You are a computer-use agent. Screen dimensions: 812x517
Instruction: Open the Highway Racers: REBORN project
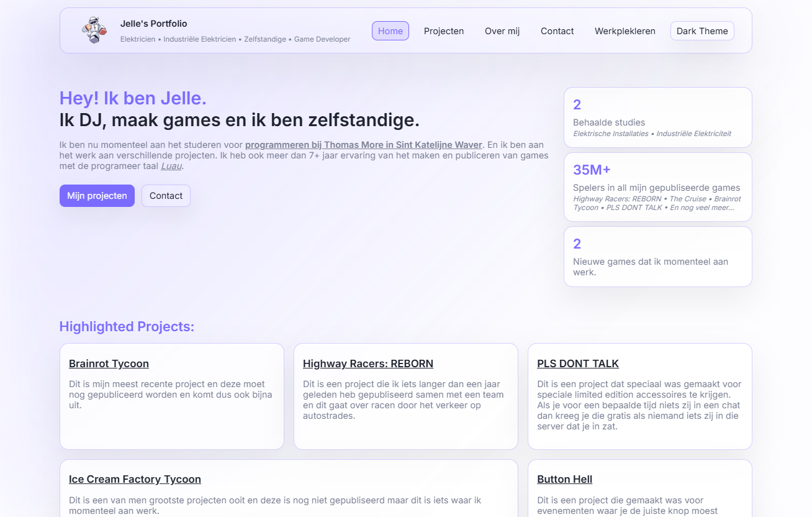click(368, 364)
